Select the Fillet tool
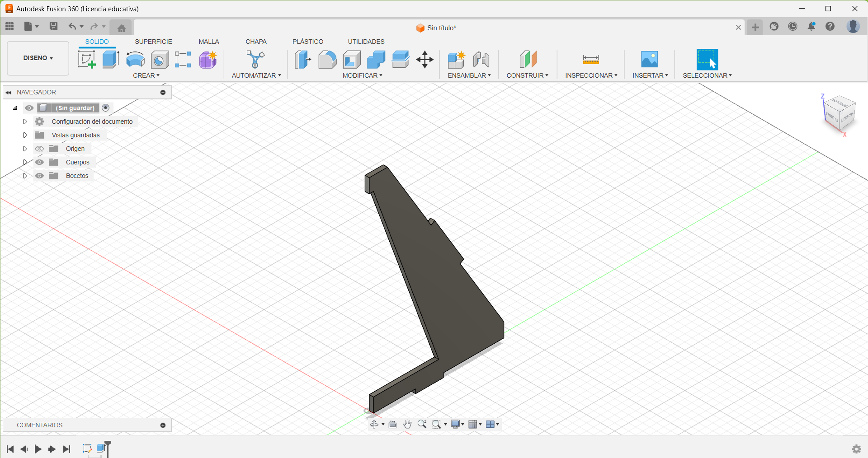 [327, 59]
